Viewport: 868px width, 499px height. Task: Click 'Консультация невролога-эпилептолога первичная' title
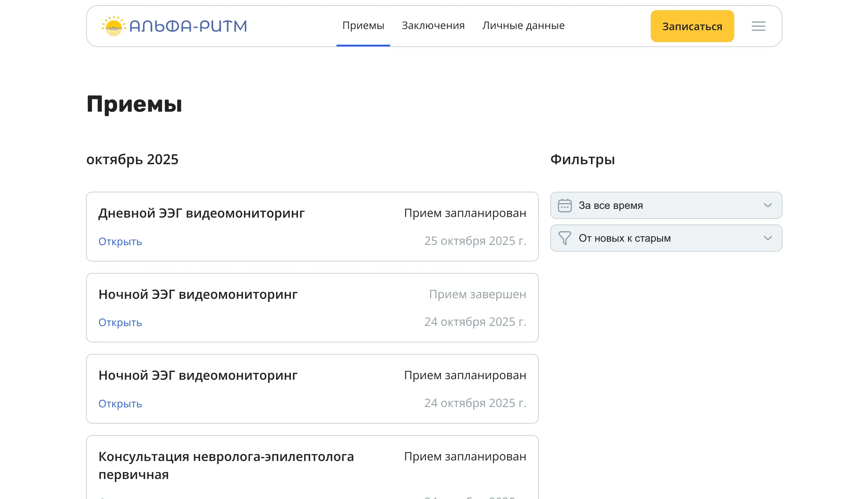pyautogui.click(x=226, y=465)
